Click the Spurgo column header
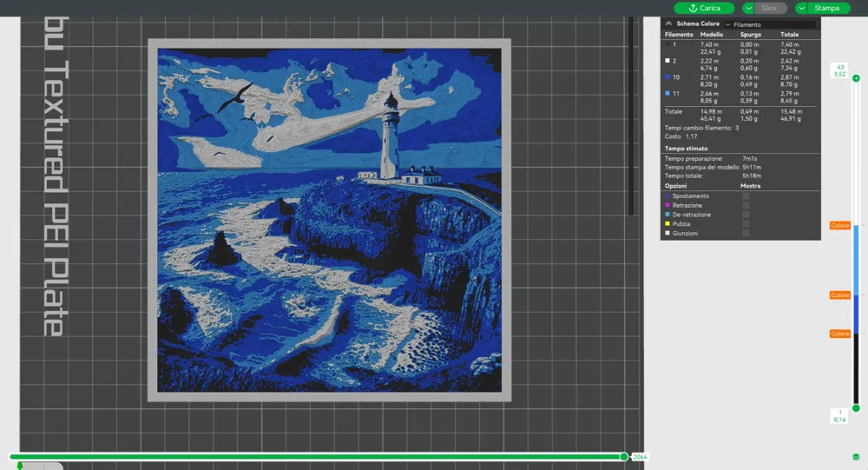This screenshot has width=868, height=470. (x=751, y=35)
